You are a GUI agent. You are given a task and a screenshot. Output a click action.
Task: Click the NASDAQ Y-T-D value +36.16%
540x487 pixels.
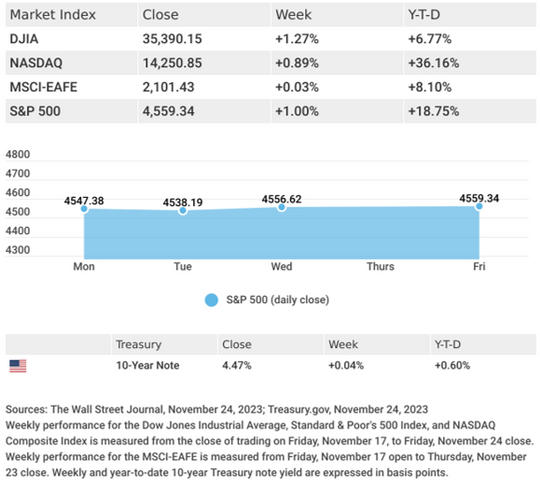(434, 63)
